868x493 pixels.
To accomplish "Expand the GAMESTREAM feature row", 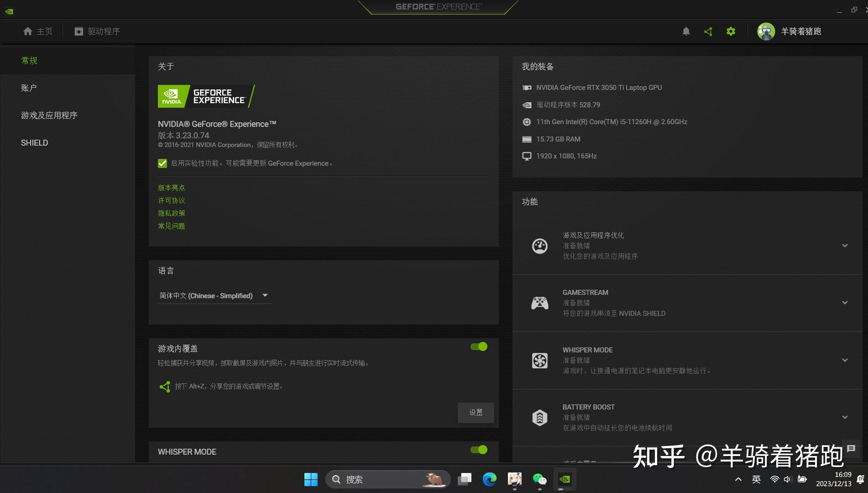I will tap(845, 303).
